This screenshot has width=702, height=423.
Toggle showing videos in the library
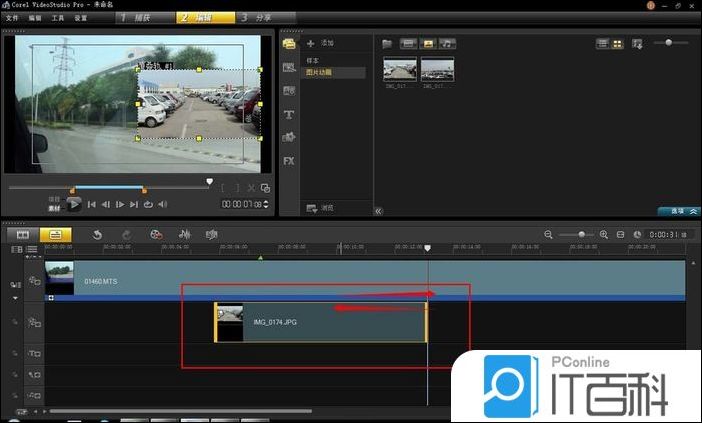(408, 44)
